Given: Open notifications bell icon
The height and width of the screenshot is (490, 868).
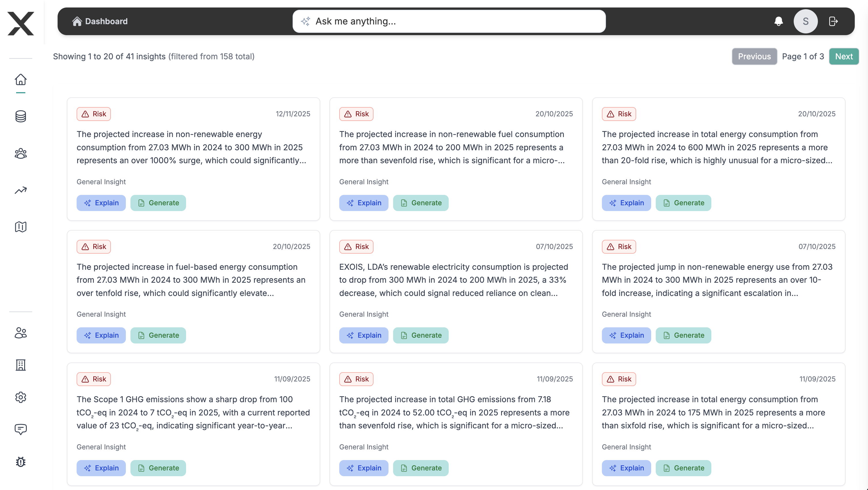Looking at the screenshot, I should point(778,21).
